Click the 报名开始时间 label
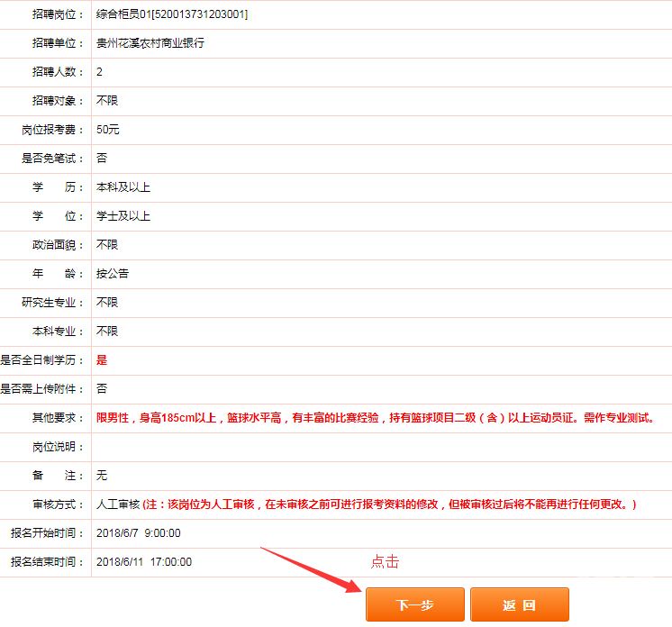The image size is (672, 627). (47, 532)
